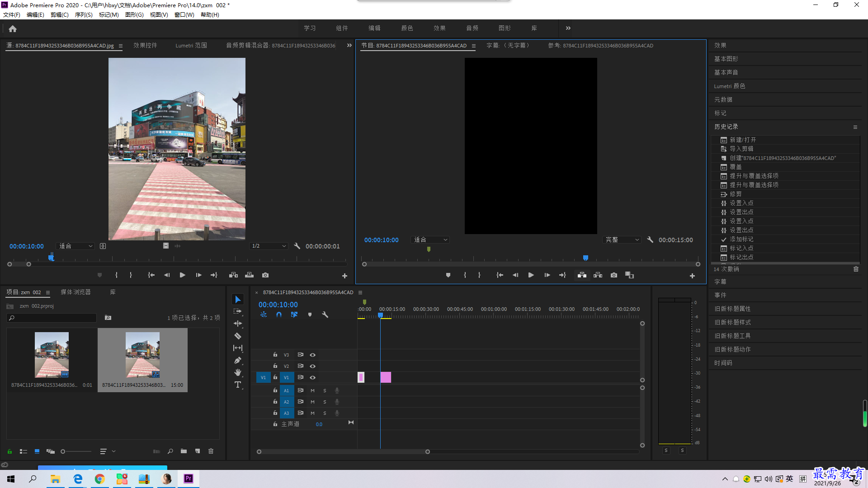Select the Slip tool
Viewport: 868px width, 488px height.
click(x=238, y=348)
